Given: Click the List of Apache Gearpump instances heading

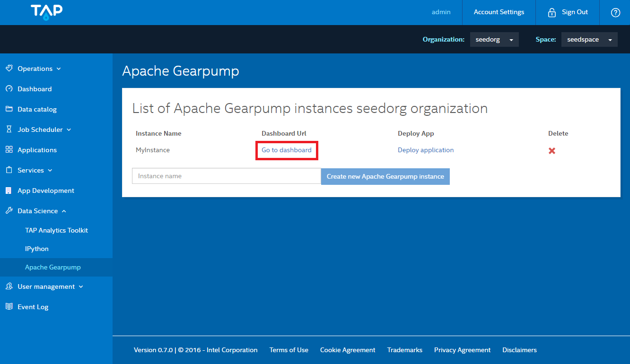Looking at the screenshot, I should point(310,109).
